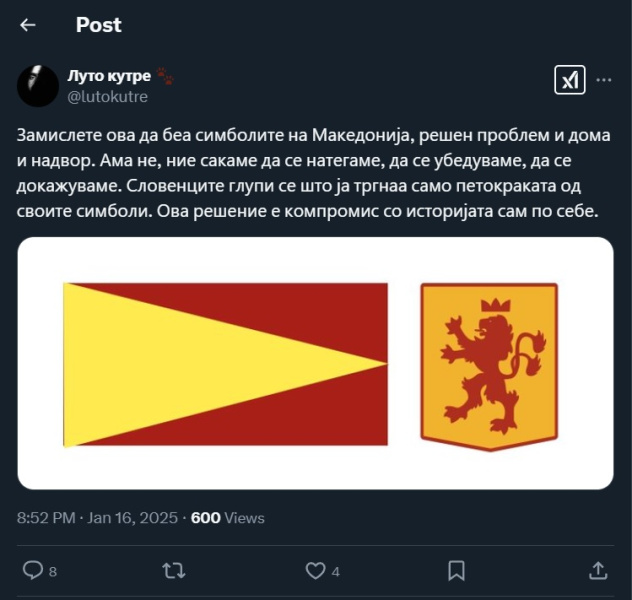
Task: Open the author's profile avatar
Action: tap(38, 86)
